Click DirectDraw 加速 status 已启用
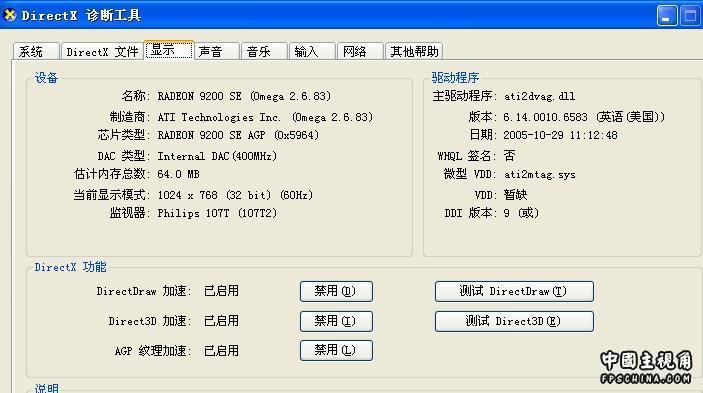This screenshot has height=393, width=703. coord(221,291)
